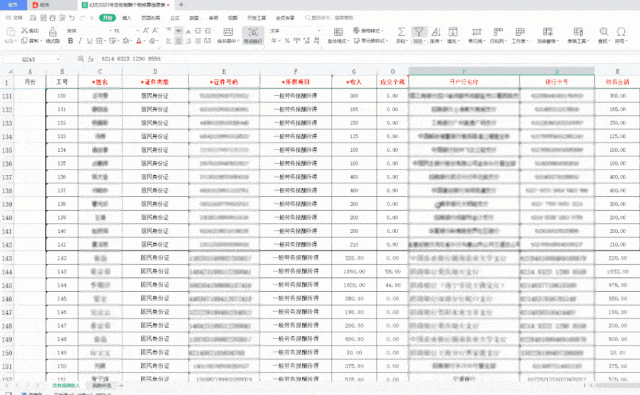Add a new sheet with plus button

tap(121, 386)
